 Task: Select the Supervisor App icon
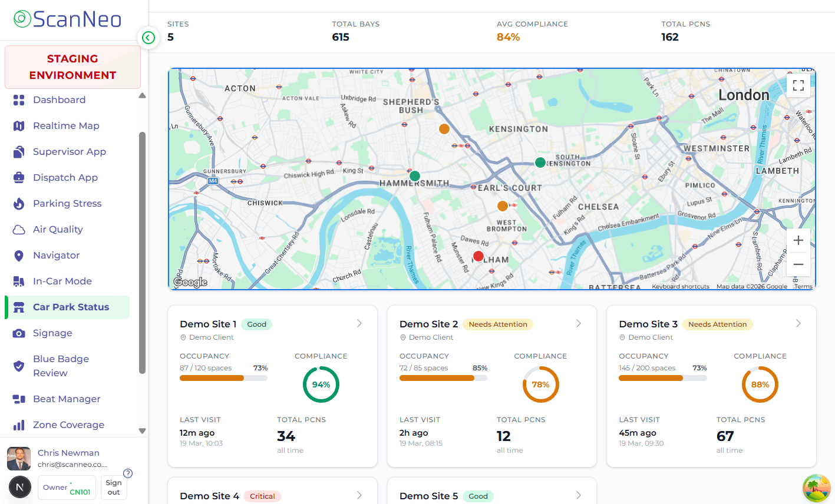pyautogui.click(x=19, y=151)
